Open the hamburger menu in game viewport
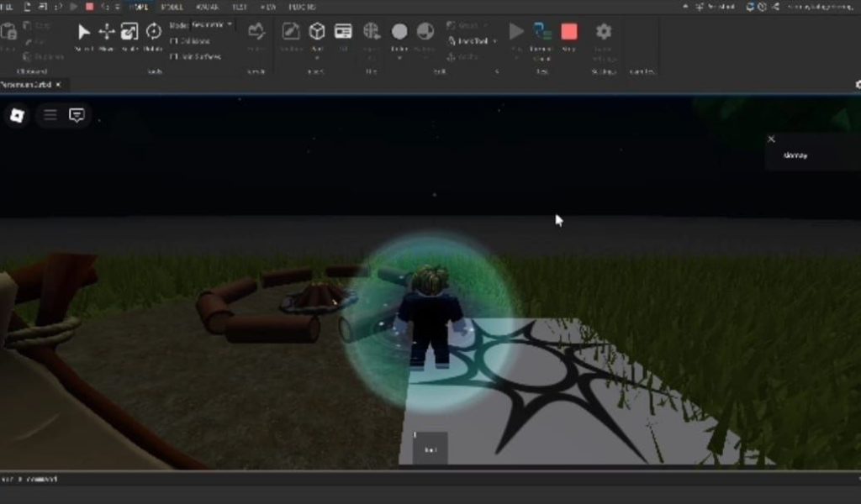This screenshot has height=504, width=861. point(50,115)
